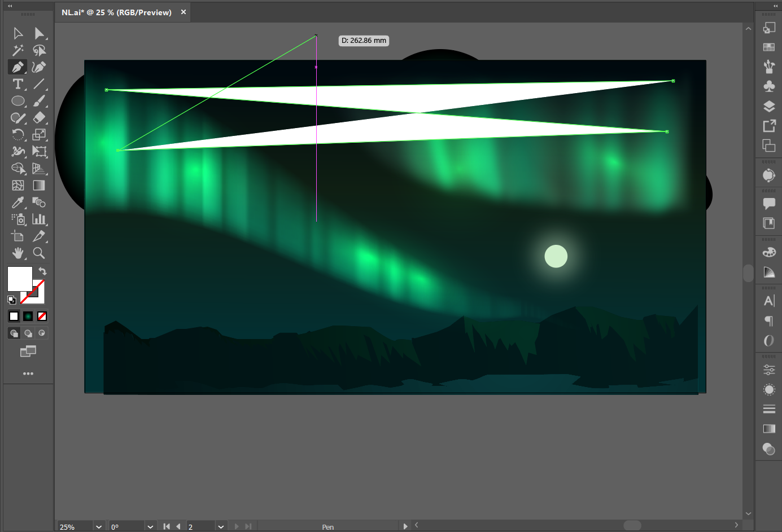Activate the Free Transform tool

(x=39, y=152)
